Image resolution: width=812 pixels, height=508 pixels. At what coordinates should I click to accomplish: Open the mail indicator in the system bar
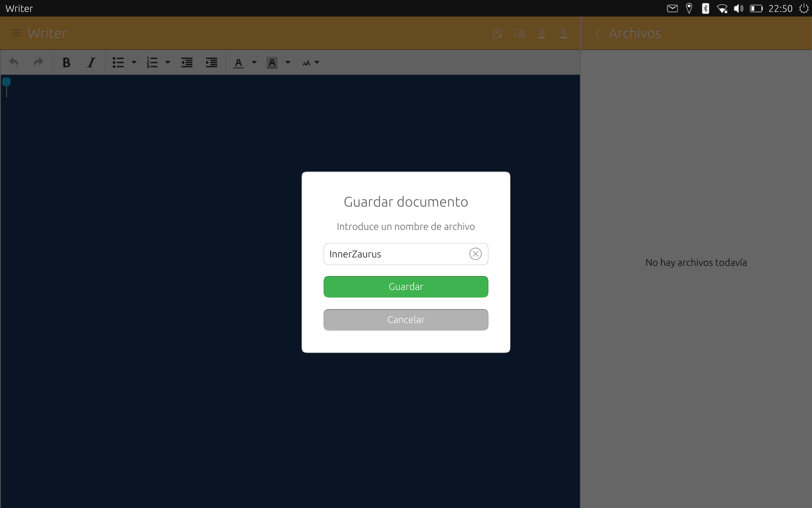[x=672, y=8]
